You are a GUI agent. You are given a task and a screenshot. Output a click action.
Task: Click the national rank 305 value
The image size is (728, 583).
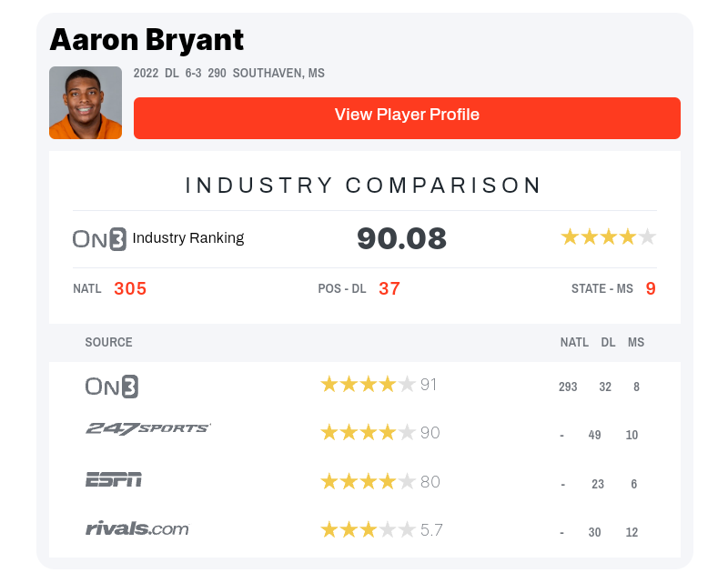(x=130, y=289)
